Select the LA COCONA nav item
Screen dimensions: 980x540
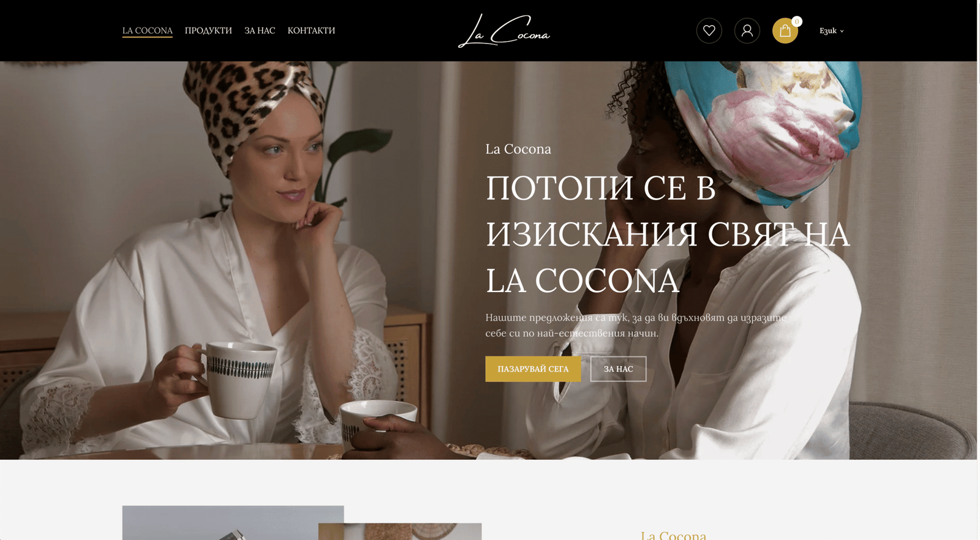[147, 31]
